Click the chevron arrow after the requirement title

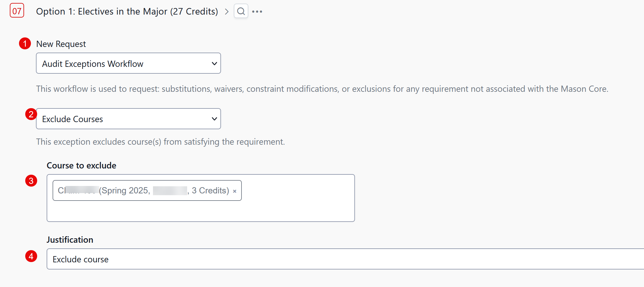coord(227,12)
